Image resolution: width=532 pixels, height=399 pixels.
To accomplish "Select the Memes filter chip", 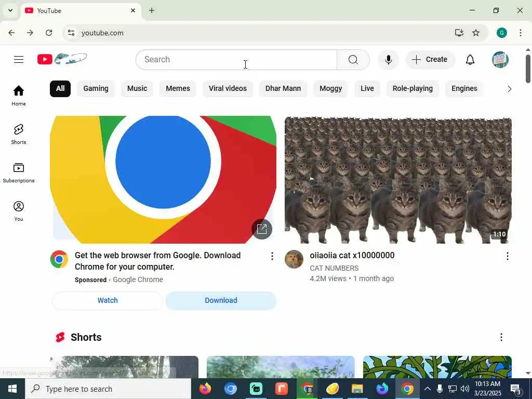I will (178, 88).
